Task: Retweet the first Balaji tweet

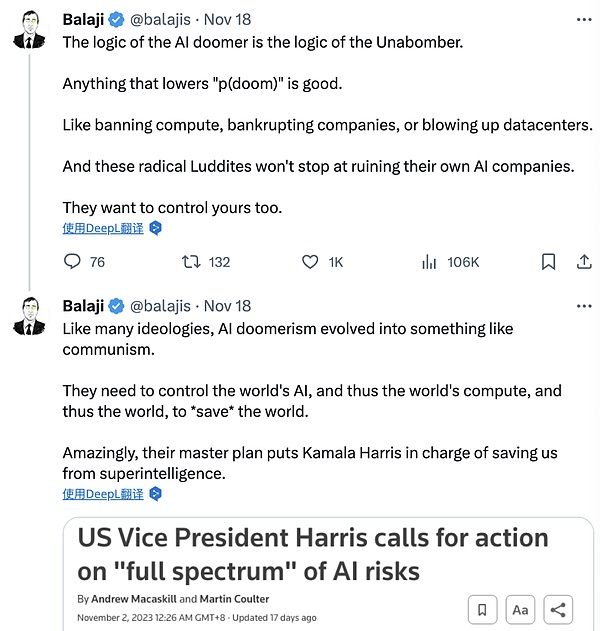Action: point(190,262)
